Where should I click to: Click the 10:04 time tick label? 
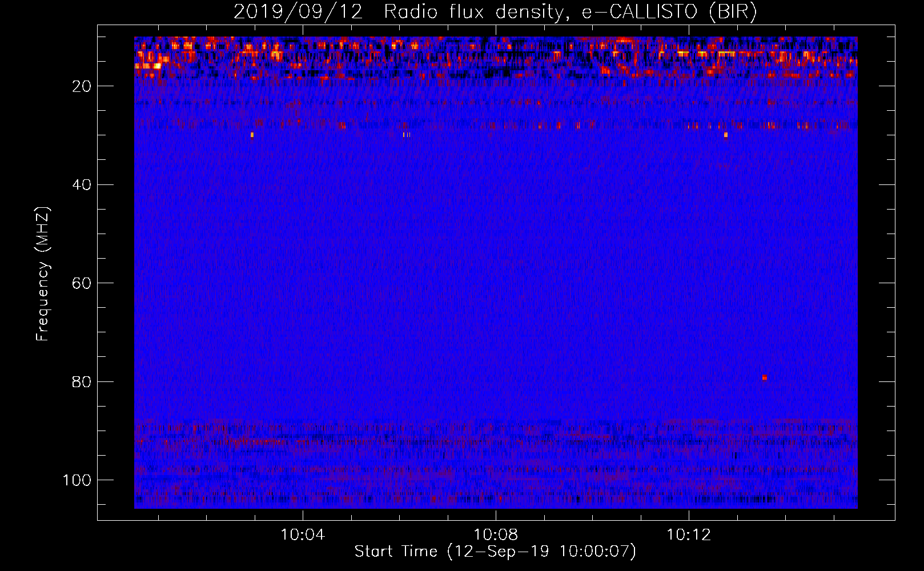[303, 535]
